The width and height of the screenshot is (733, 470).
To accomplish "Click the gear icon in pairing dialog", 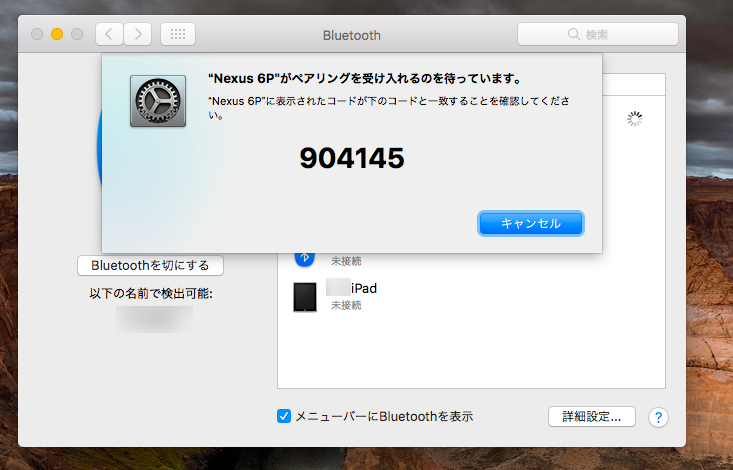I will tap(157, 100).
